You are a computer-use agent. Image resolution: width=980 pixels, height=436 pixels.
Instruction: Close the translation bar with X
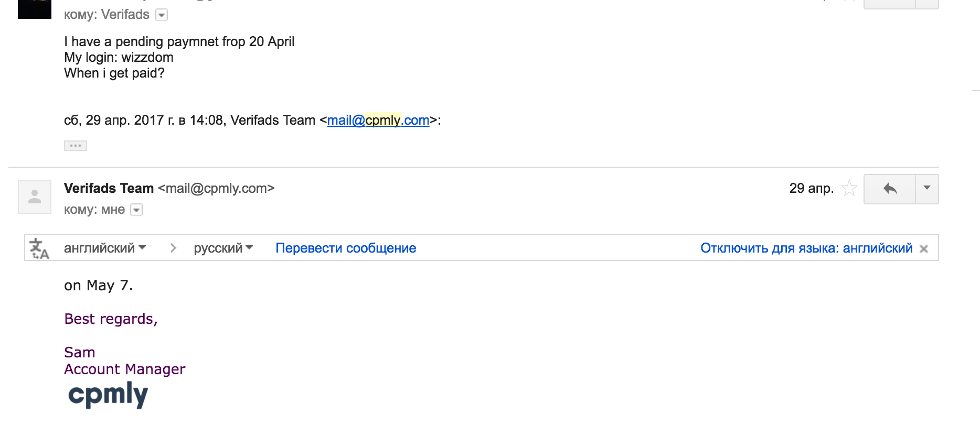pyautogui.click(x=924, y=249)
